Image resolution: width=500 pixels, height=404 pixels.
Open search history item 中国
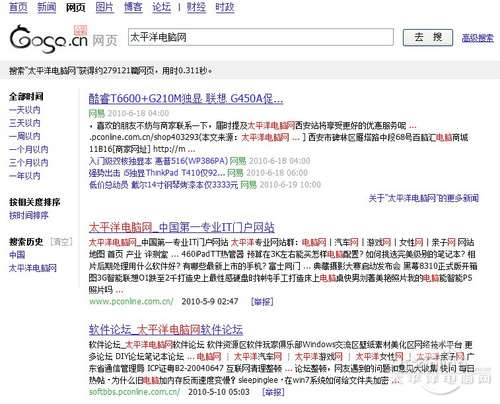click(17, 255)
